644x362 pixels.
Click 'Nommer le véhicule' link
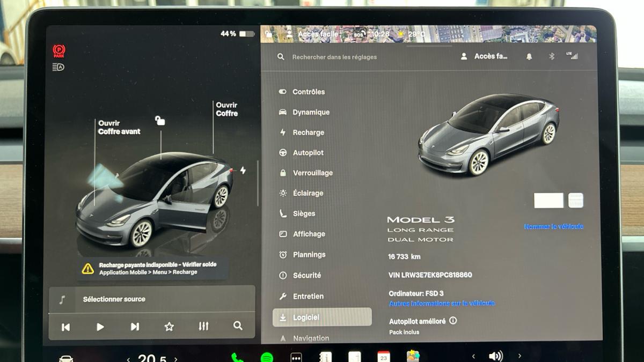[553, 226]
